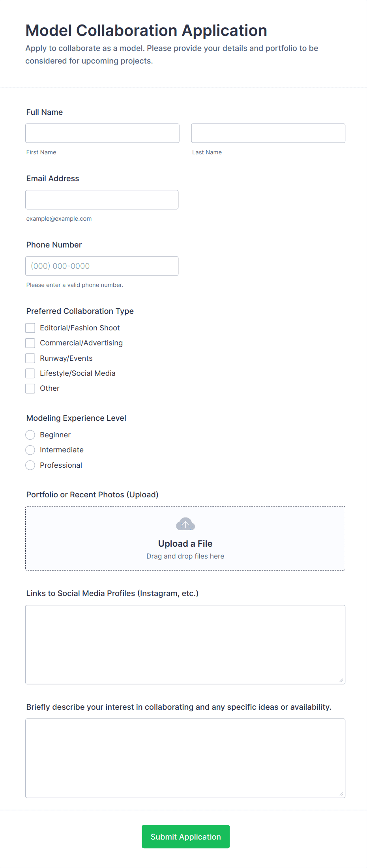Tick the Commercial/Advertising option
367x868 pixels.
[30, 343]
